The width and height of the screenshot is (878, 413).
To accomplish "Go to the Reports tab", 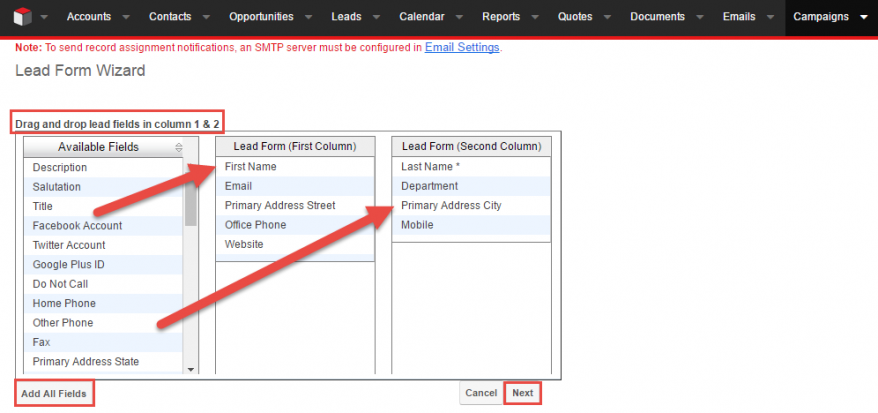I will [x=500, y=17].
